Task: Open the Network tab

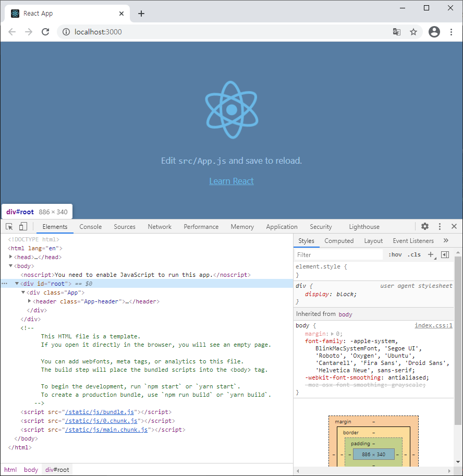Action: (160, 227)
